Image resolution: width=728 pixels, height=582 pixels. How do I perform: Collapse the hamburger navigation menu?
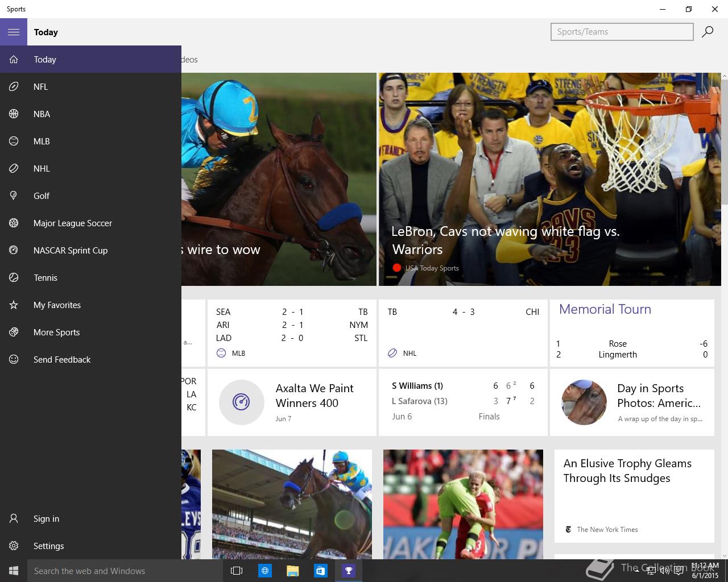14,32
